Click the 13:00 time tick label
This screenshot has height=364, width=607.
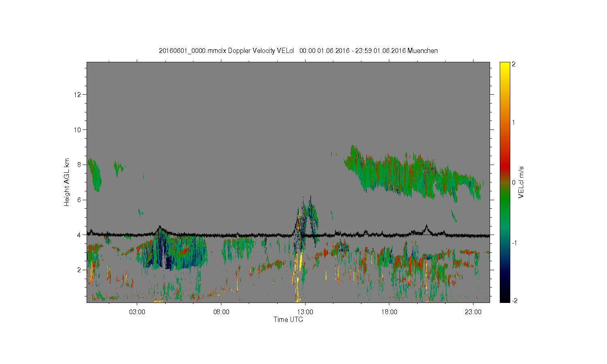[305, 312]
